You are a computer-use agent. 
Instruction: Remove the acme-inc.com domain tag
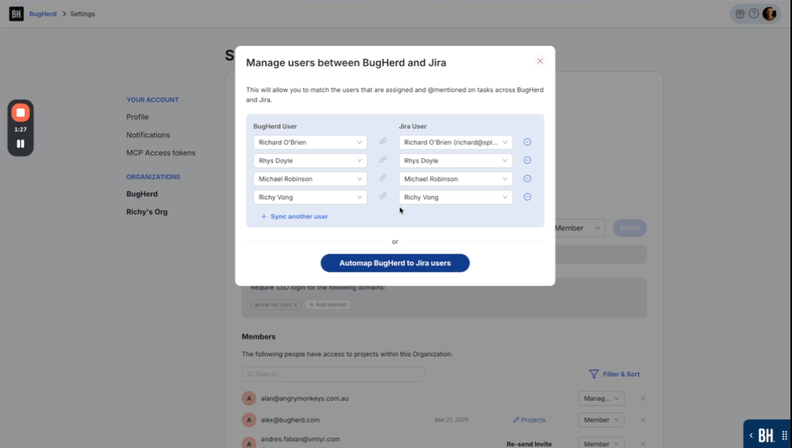click(295, 305)
